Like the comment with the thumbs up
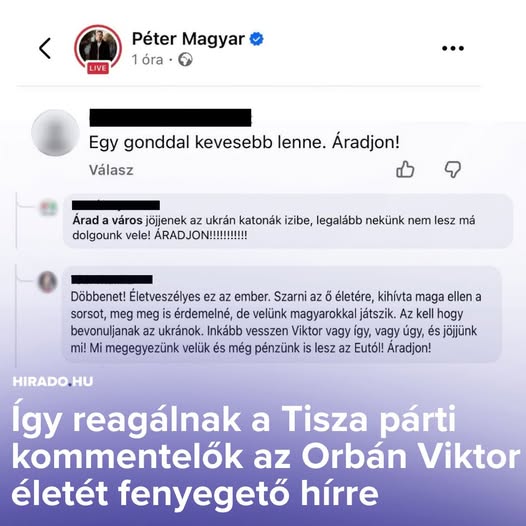The image size is (526, 526). pos(405,169)
